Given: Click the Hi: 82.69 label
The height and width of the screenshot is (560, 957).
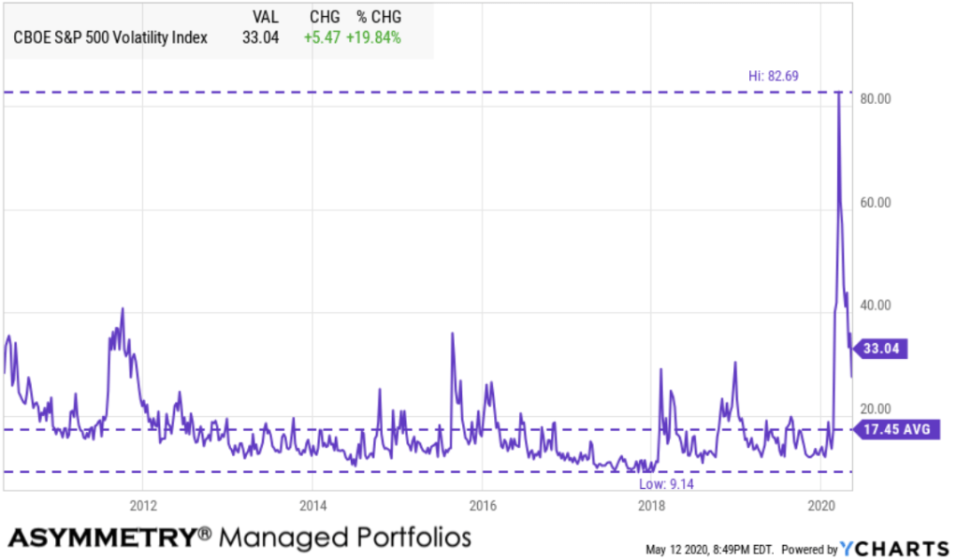Looking at the screenshot, I should click(x=774, y=76).
